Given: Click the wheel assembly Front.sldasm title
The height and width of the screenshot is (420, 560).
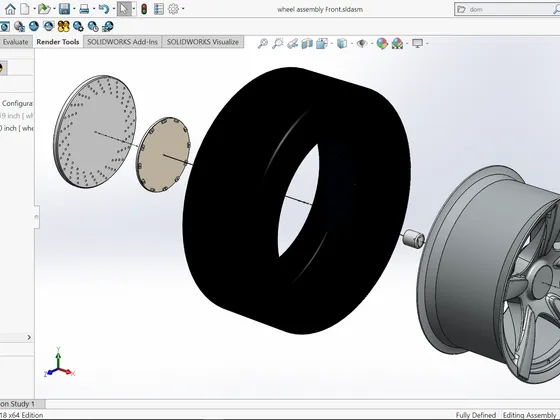Looking at the screenshot, I should pyautogui.click(x=320, y=10).
